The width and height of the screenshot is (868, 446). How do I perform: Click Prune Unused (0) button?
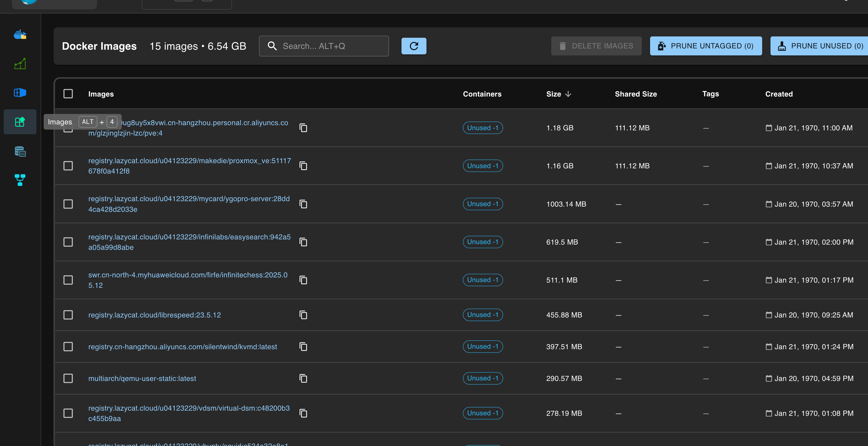point(819,46)
